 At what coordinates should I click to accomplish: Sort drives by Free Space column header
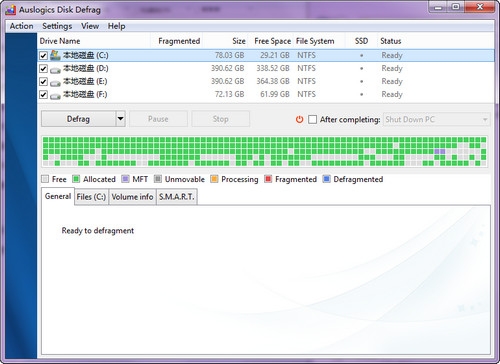pos(272,41)
